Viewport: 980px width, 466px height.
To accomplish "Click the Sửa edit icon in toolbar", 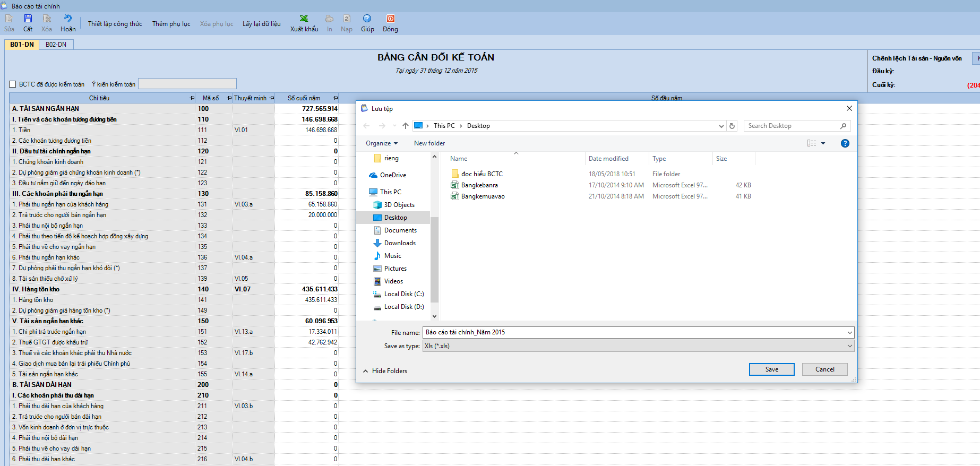I will [9, 19].
